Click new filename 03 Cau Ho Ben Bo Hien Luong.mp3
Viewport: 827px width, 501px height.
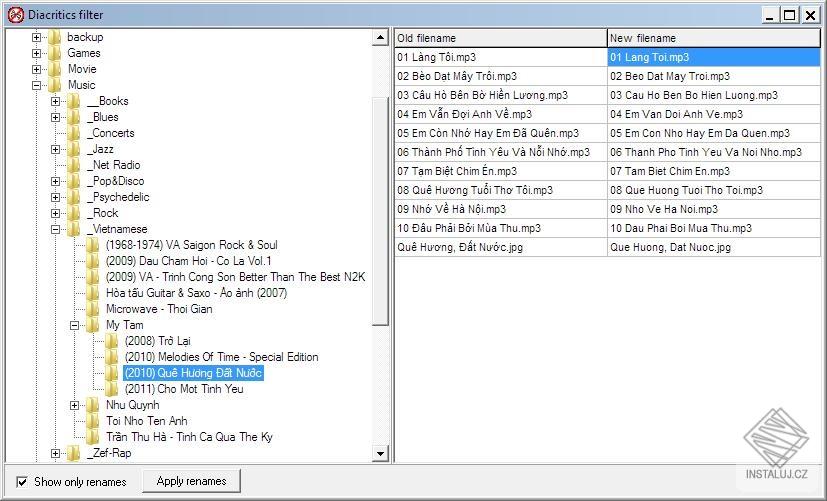point(714,95)
